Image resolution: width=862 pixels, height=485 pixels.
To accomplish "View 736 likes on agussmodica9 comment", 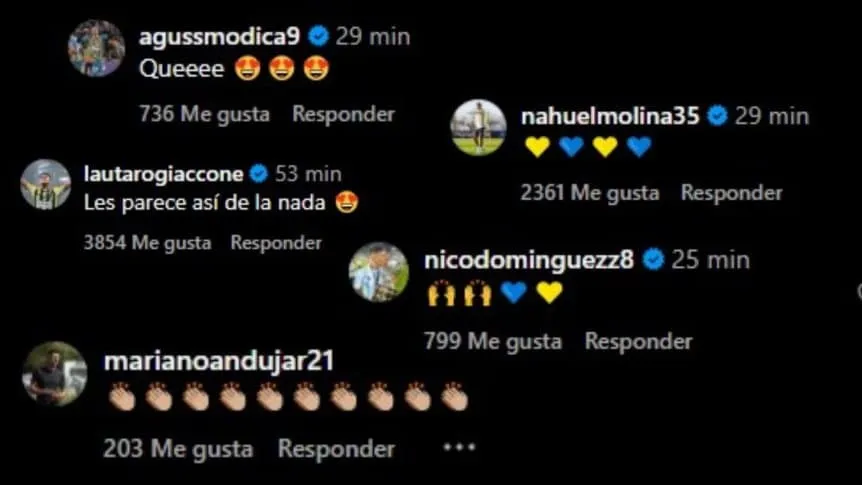I will [x=205, y=114].
